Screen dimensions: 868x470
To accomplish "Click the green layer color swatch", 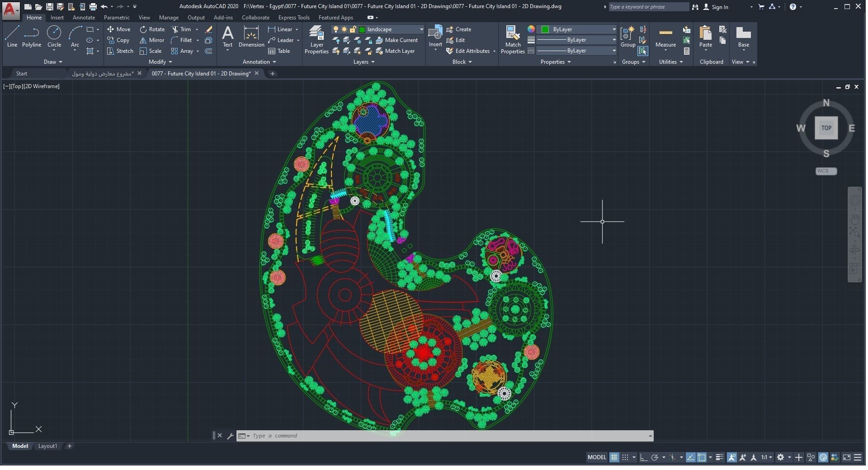I will coord(362,29).
